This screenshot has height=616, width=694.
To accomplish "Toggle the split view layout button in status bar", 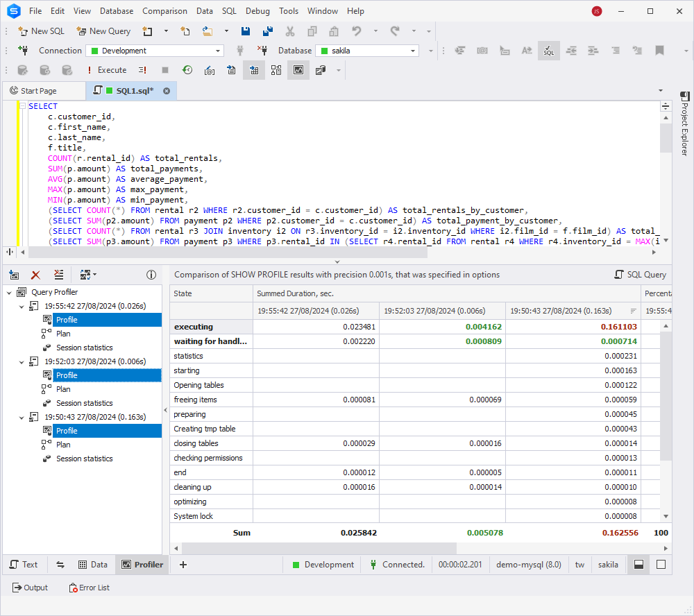I will coord(638,564).
